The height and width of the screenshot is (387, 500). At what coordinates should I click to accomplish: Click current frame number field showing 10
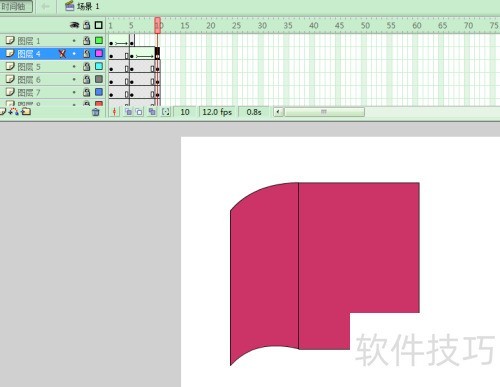click(x=185, y=112)
